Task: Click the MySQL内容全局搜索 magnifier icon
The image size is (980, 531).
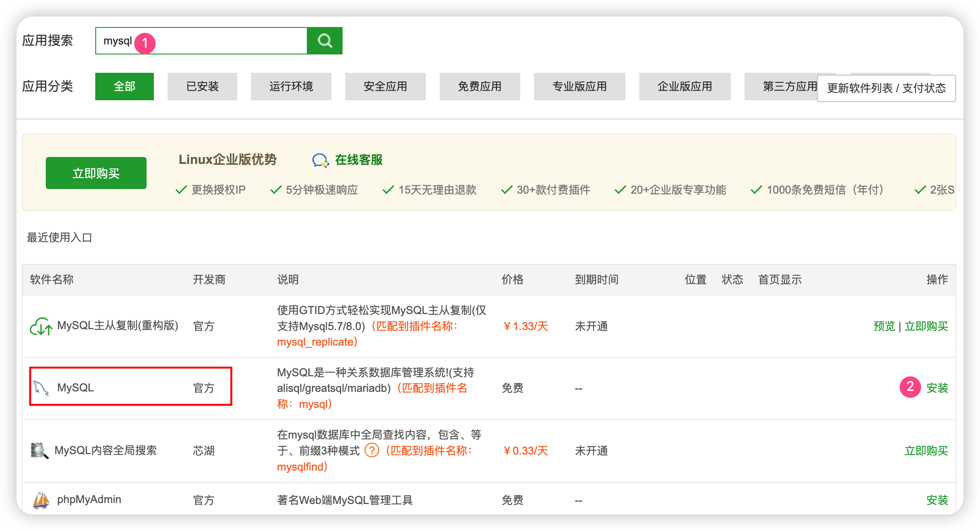Action: [39, 450]
